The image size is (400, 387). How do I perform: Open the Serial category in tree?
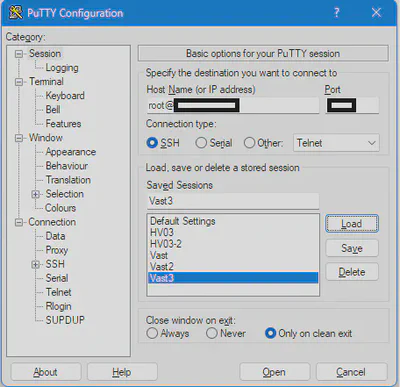[57, 278]
